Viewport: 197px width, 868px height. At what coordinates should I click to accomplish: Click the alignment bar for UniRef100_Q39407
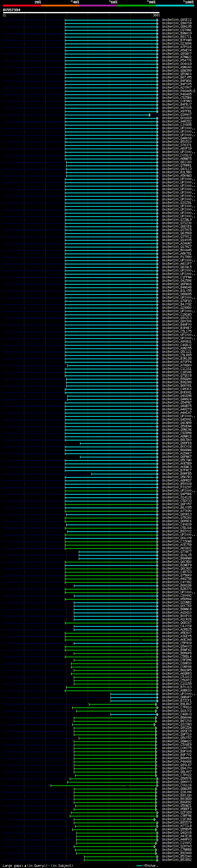pyautogui.click(x=108, y=115)
